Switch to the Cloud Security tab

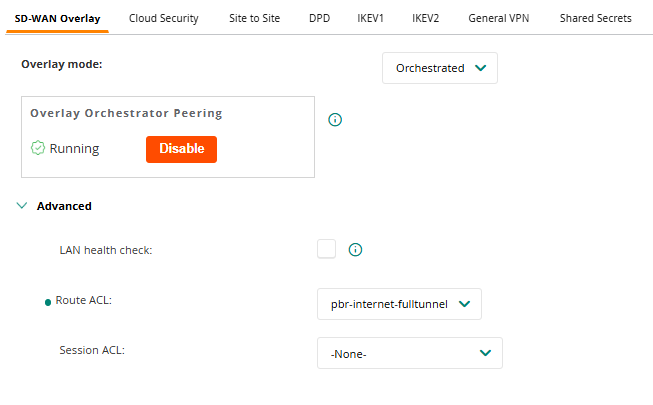(x=164, y=18)
